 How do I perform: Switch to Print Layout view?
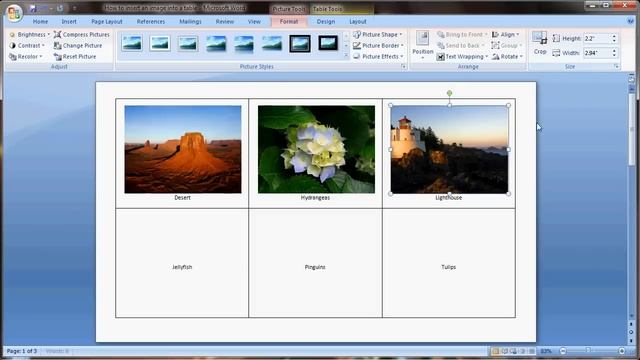[x=495, y=351]
